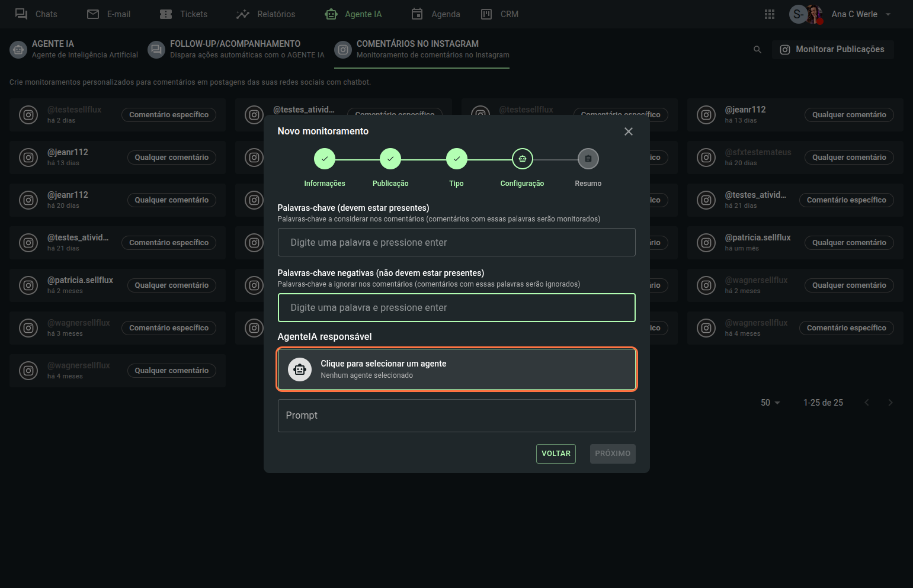Close the Novo monitoramento dialog

pyautogui.click(x=628, y=131)
